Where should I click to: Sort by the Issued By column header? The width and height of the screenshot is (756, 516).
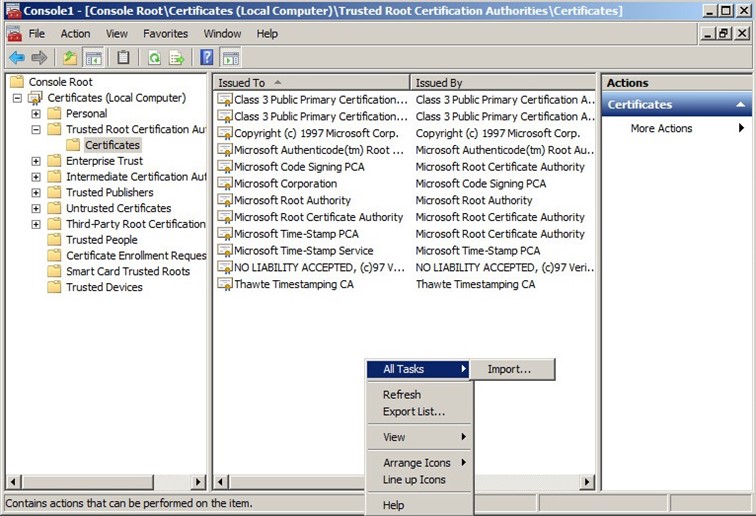pyautogui.click(x=502, y=82)
